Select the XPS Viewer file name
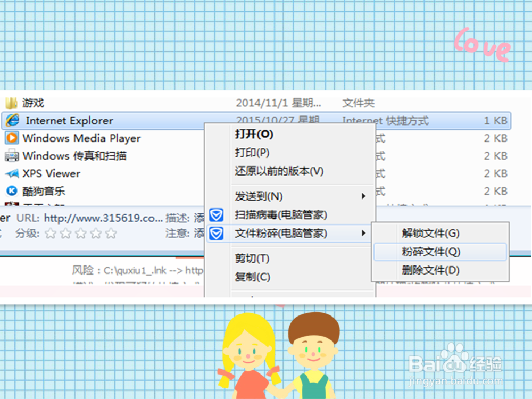This screenshot has height=399, width=532. pos(51,173)
